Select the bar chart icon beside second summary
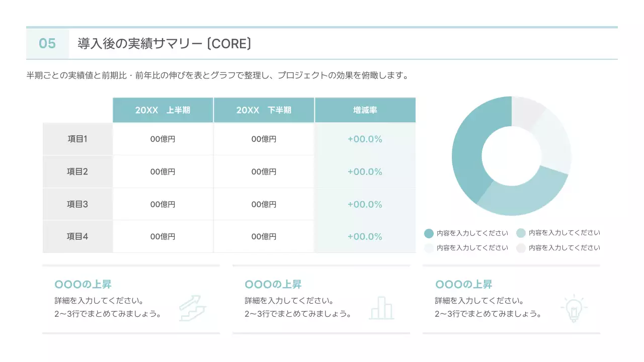 click(x=382, y=307)
